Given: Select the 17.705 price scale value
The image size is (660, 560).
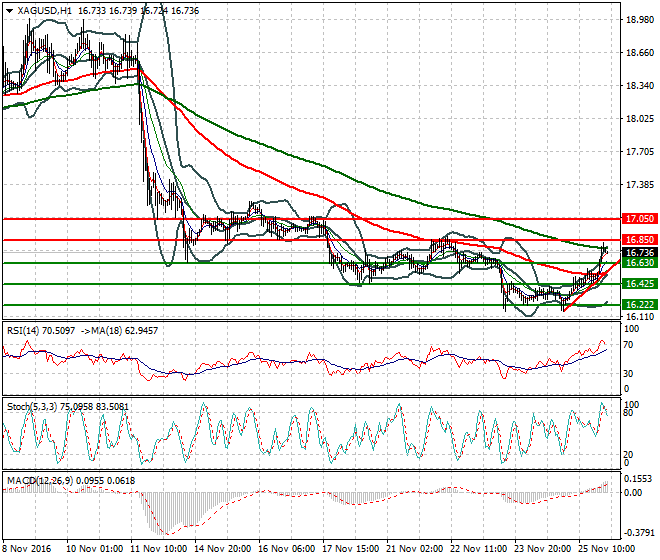Looking at the screenshot, I should (x=640, y=152).
